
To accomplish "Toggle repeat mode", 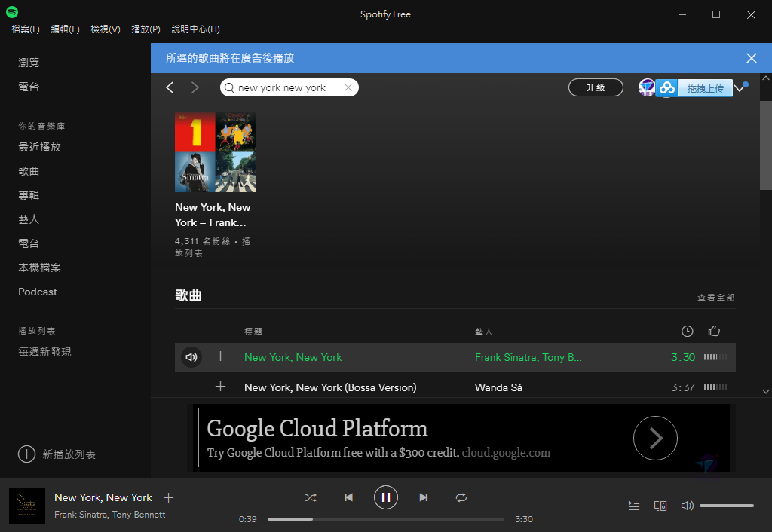I will point(461,497).
